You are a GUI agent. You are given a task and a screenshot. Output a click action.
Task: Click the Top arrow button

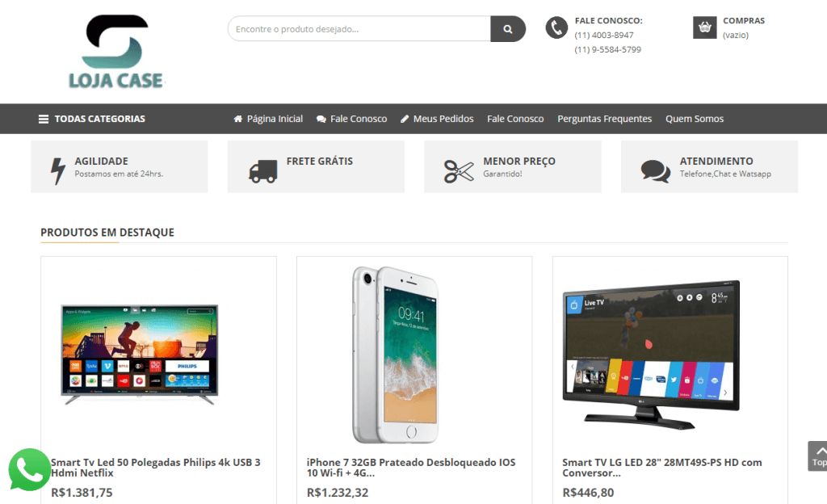click(x=818, y=456)
